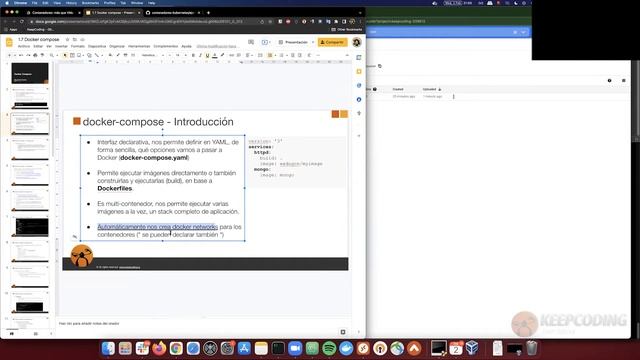
Task: Open the text color picker
Action: point(215,55)
